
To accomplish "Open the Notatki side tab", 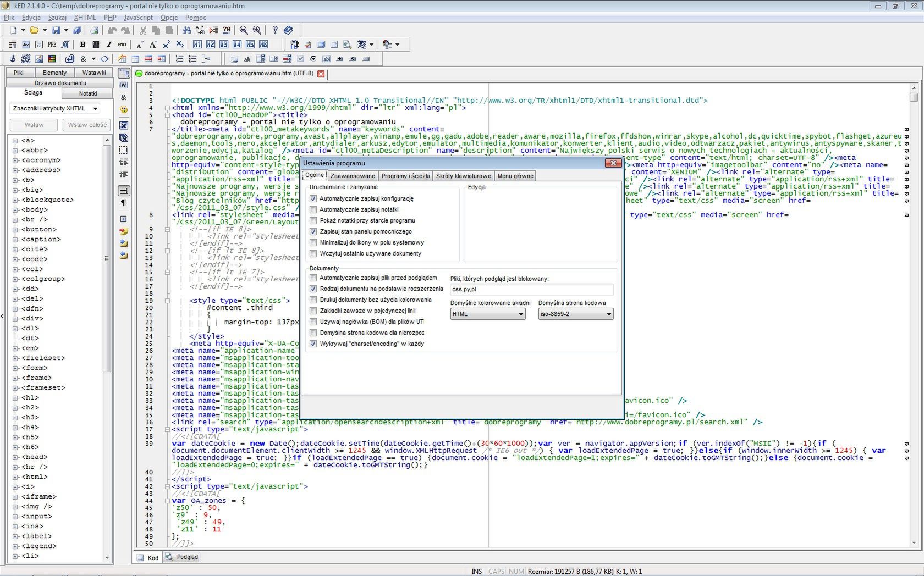I will [x=88, y=93].
